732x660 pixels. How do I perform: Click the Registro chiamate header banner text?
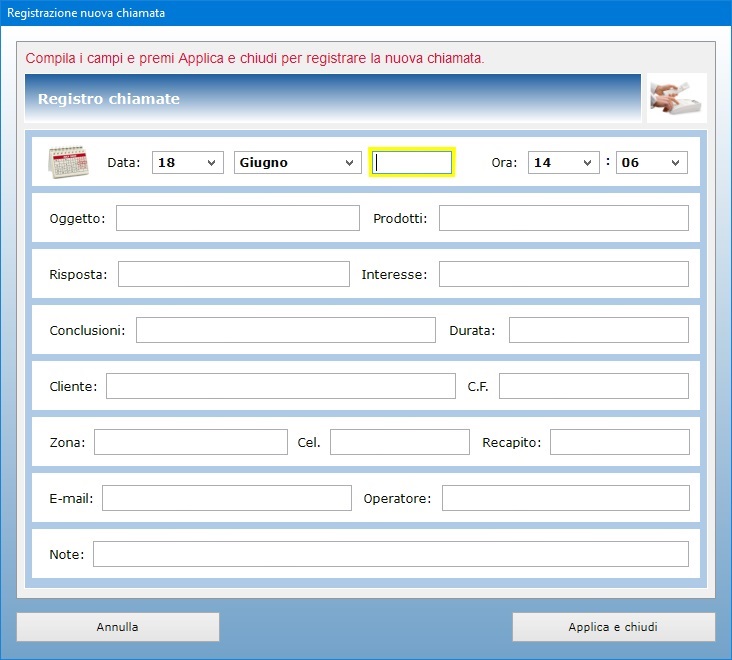(x=109, y=99)
